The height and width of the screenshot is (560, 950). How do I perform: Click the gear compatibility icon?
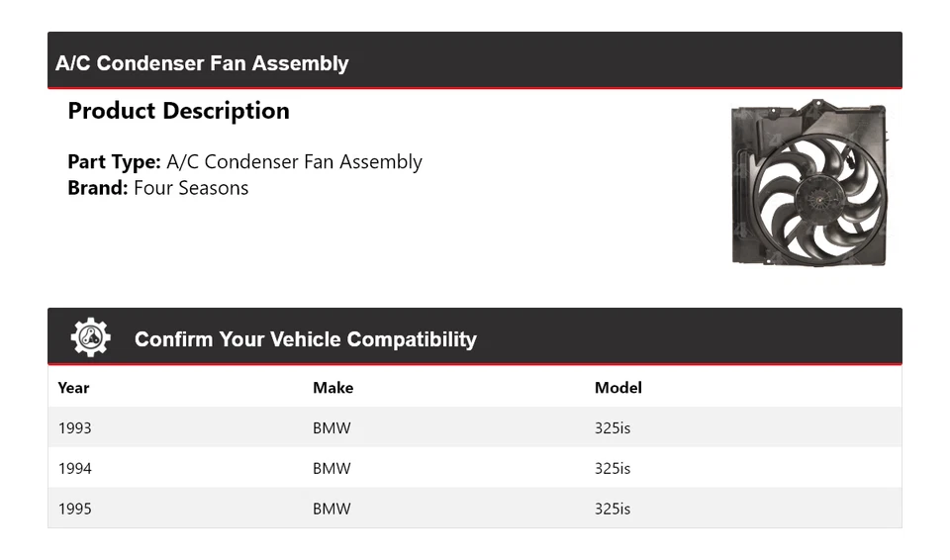[x=90, y=337]
